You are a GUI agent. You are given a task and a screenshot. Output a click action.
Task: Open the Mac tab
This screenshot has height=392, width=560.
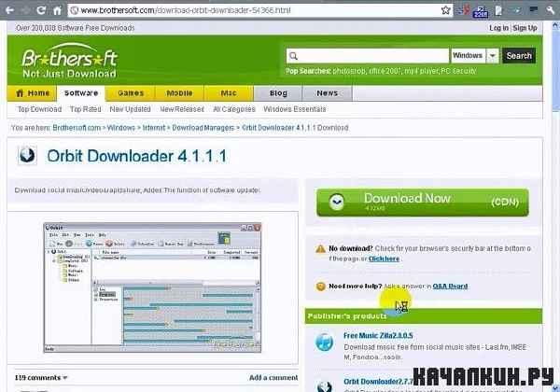tap(229, 93)
